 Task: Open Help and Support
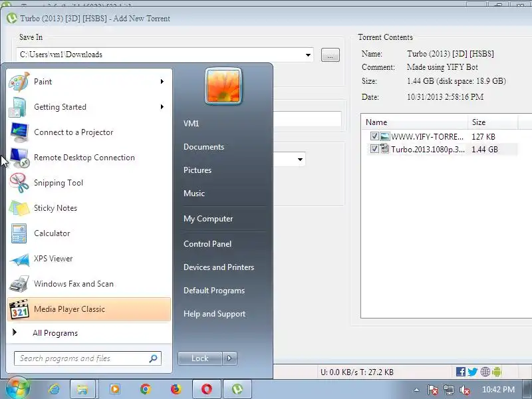(214, 314)
